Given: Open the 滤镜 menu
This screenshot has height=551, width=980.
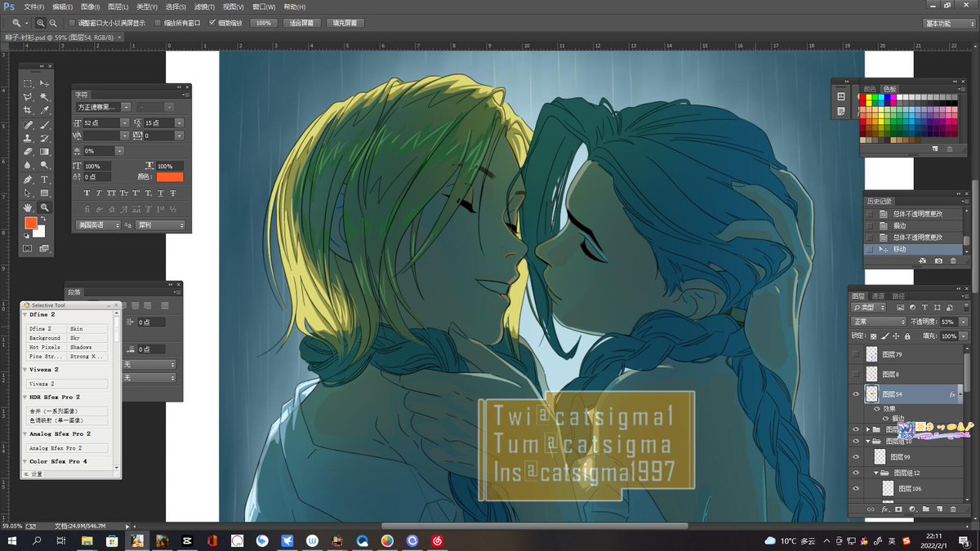Looking at the screenshot, I should pyautogui.click(x=204, y=7).
